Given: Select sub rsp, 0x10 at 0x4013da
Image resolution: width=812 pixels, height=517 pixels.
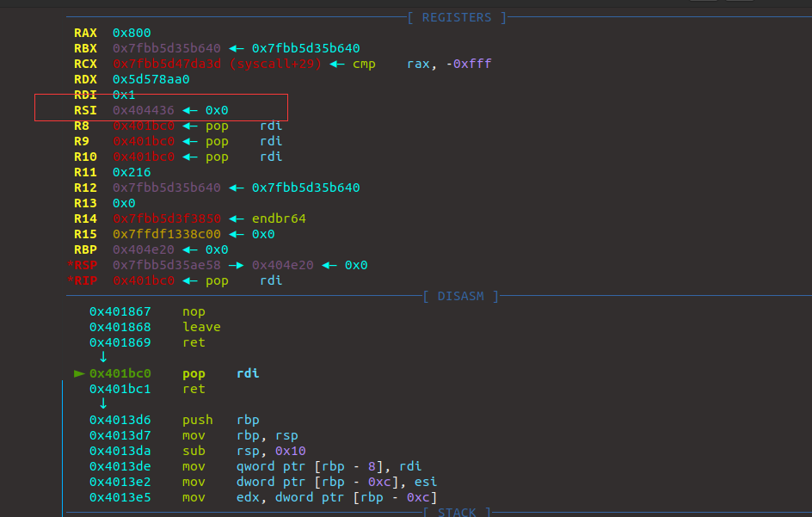Looking at the screenshot, I should (244, 451).
